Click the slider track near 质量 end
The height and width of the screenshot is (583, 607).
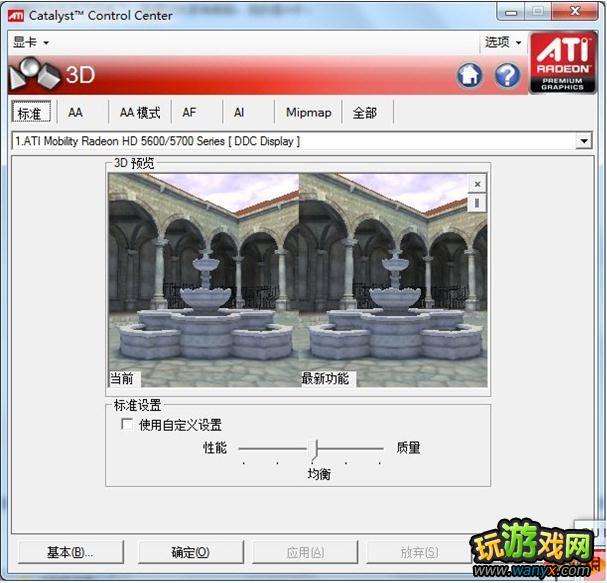click(374, 448)
